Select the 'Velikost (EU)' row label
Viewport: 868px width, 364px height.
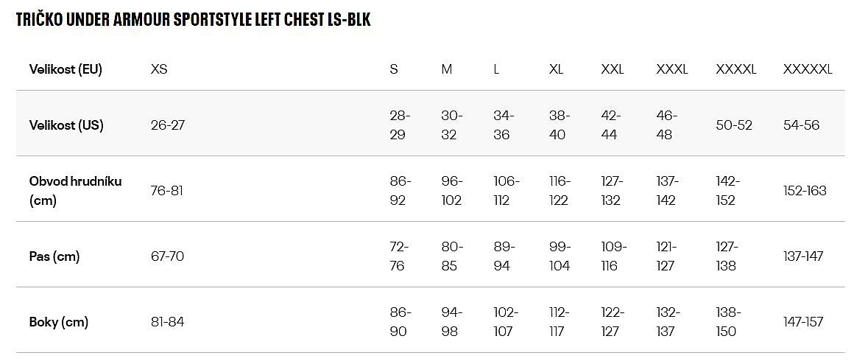click(66, 69)
